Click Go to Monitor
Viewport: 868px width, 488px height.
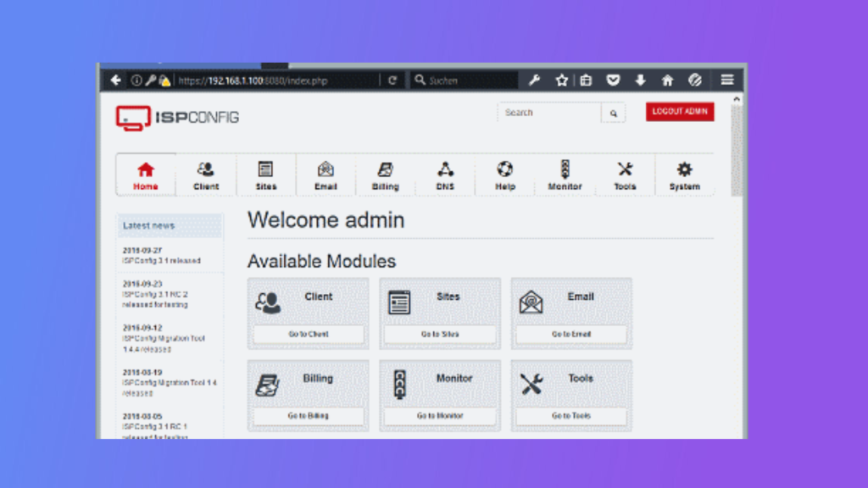(x=439, y=416)
